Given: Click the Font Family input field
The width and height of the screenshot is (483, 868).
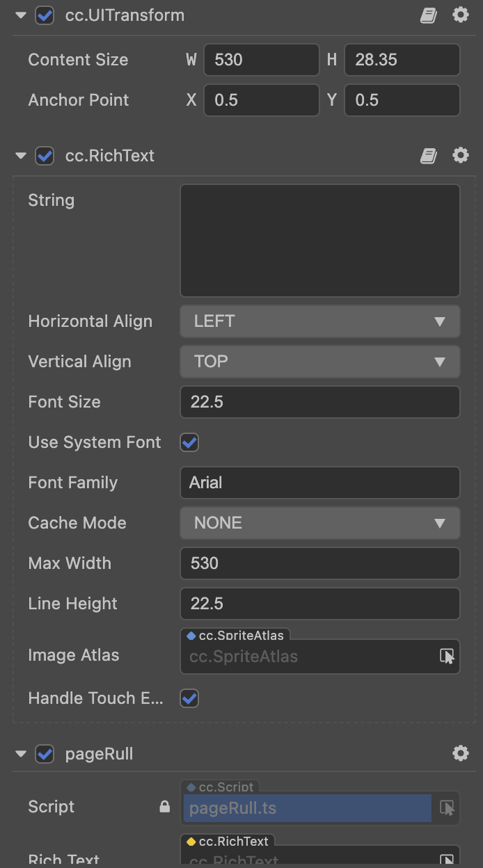Looking at the screenshot, I should point(320,483).
